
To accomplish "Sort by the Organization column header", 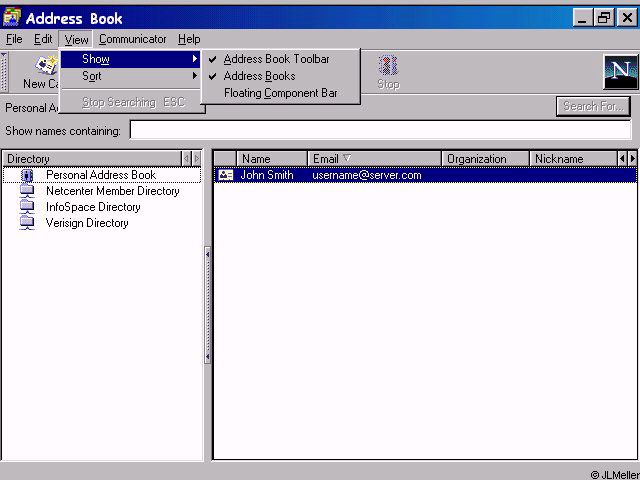I will pyautogui.click(x=485, y=158).
